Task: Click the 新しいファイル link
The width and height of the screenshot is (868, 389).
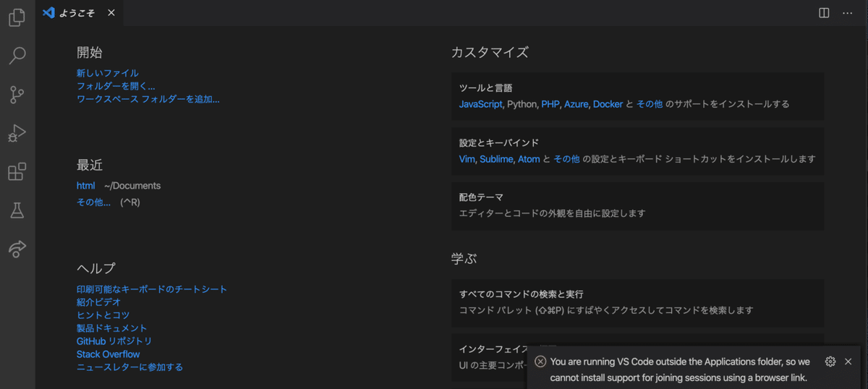Action: (108, 73)
